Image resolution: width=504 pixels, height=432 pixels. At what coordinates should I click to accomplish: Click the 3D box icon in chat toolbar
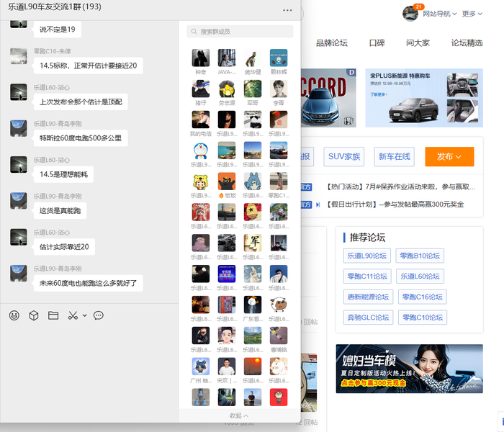tap(33, 315)
